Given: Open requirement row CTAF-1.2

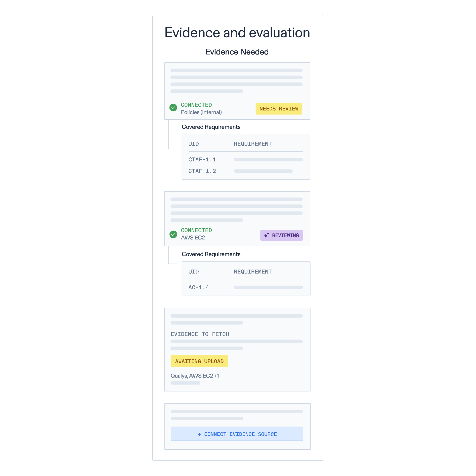Looking at the screenshot, I should tap(246, 171).
